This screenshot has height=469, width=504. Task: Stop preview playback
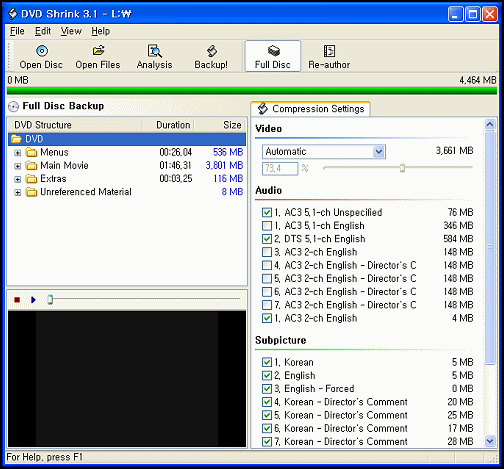(x=17, y=300)
